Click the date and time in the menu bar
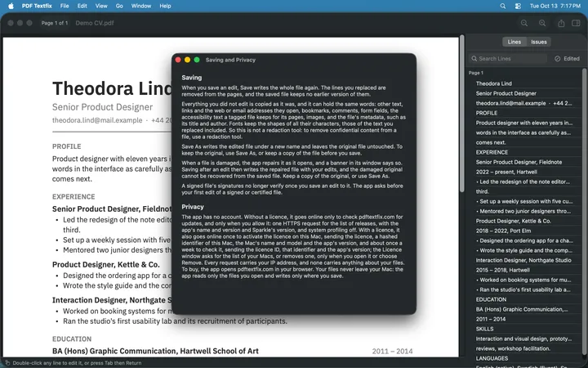The width and height of the screenshot is (588, 368). click(x=555, y=6)
